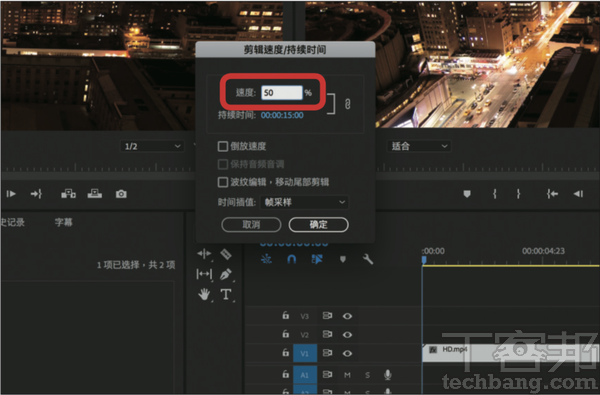
Task: Click Go to Out point in source monitor
Action: 36,194
